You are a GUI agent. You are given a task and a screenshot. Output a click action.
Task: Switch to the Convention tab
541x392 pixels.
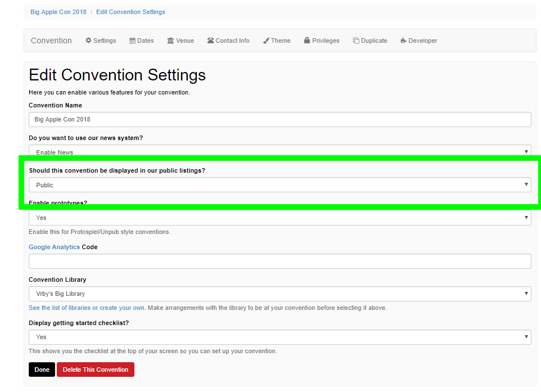pos(51,40)
